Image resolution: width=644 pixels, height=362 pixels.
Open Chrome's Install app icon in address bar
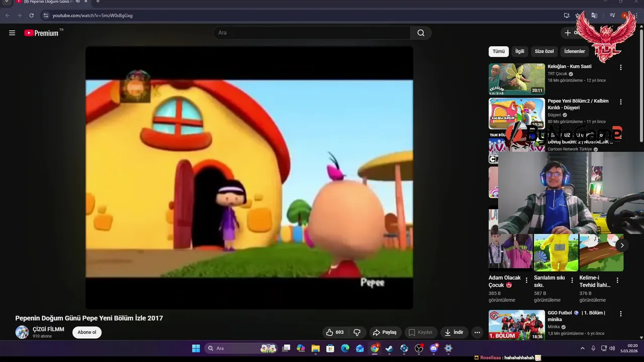coord(567,16)
